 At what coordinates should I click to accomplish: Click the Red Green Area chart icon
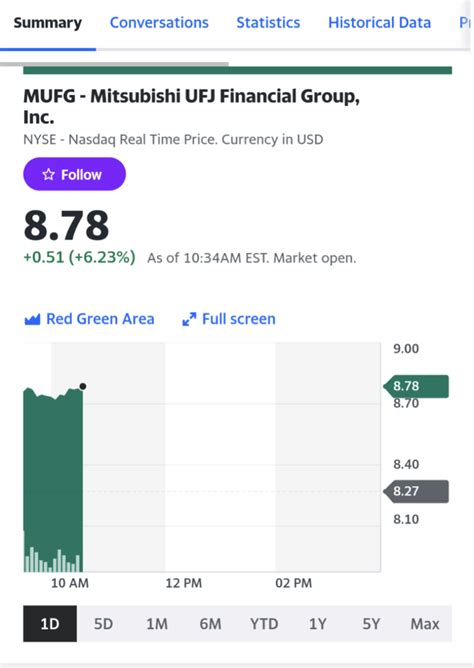click(x=32, y=319)
